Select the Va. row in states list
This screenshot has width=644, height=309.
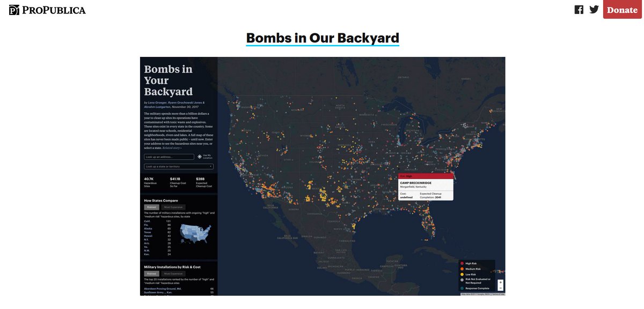157,247
